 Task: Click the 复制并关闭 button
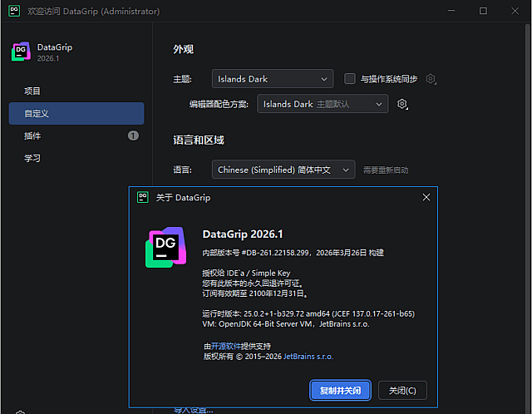(340, 390)
